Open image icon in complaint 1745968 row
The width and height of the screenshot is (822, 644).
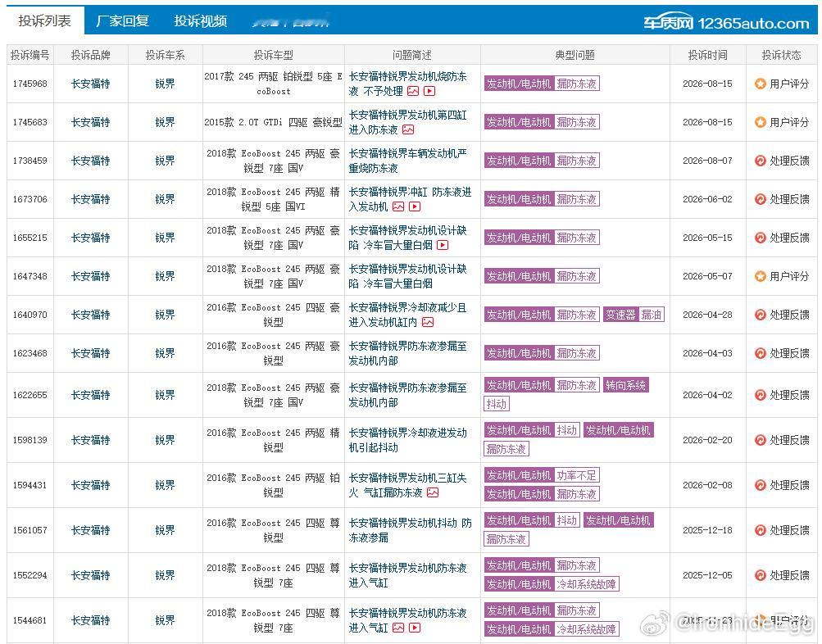[413, 91]
